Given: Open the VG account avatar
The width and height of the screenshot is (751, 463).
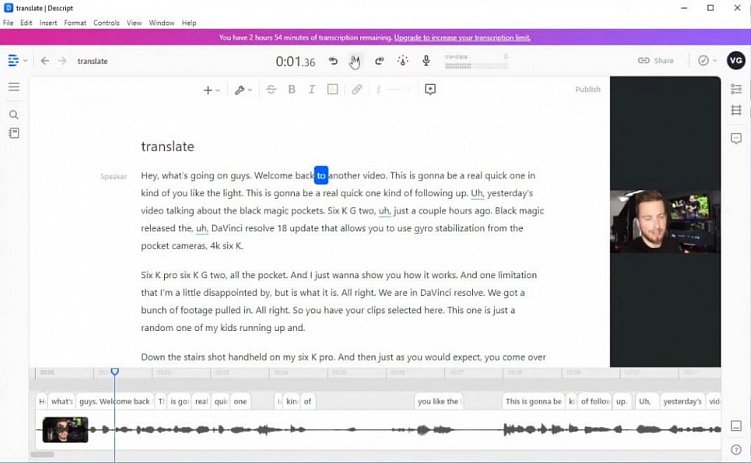Looking at the screenshot, I should click(x=736, y=60).
